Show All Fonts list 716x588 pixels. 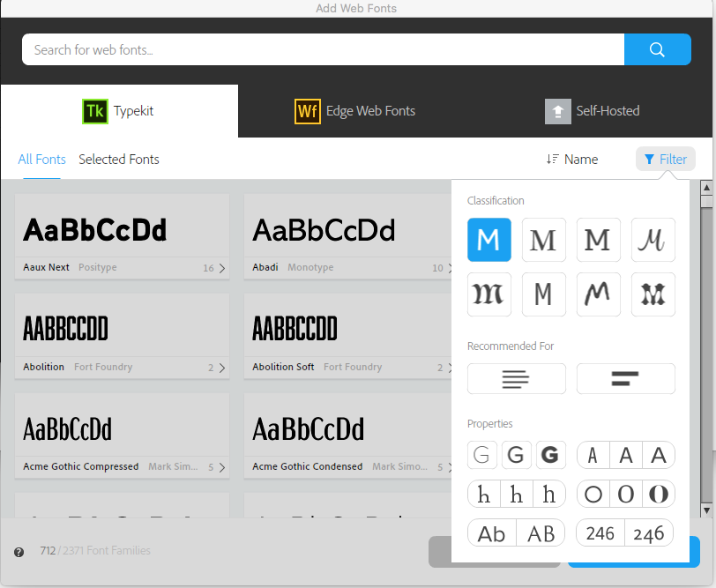pyautogui.click(x=41, y=160)
